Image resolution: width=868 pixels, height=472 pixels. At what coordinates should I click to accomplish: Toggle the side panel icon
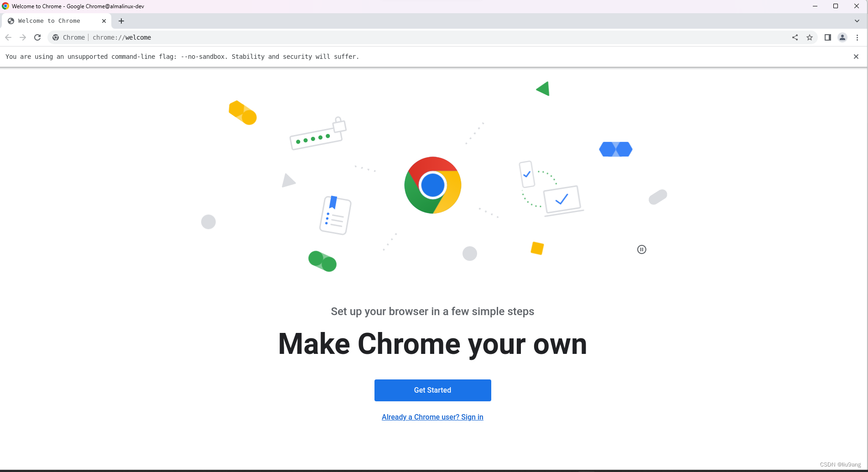pos(828,37)
